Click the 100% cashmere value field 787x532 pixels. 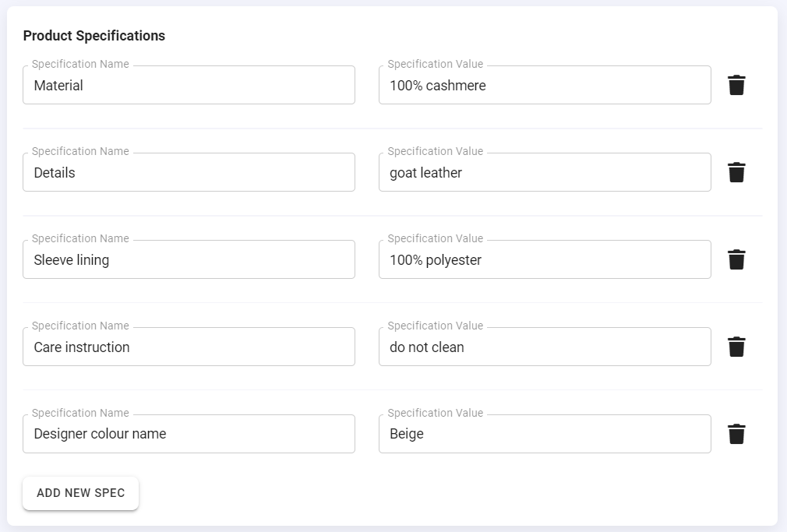543,85
